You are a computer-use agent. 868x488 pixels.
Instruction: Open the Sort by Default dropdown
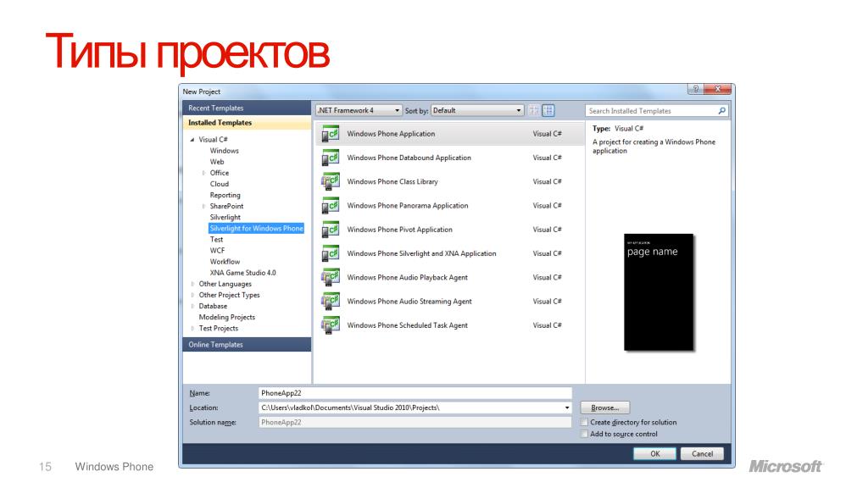pos(476,111)
